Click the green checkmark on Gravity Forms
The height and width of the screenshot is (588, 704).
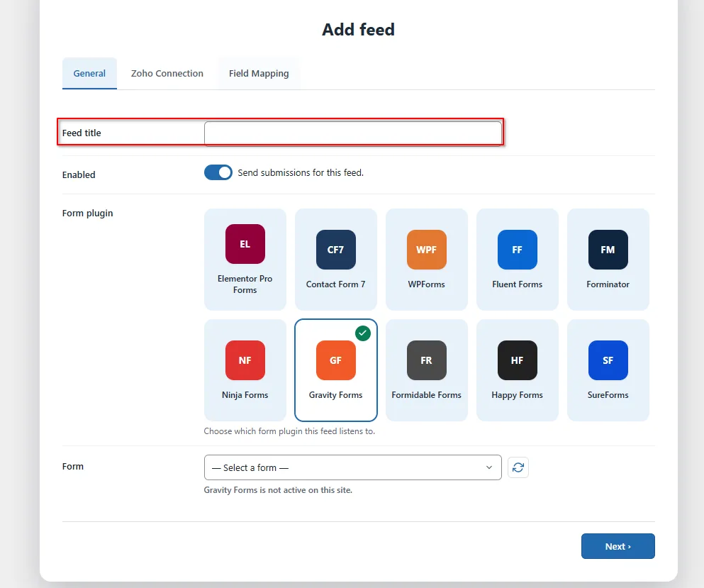(363, 333)
